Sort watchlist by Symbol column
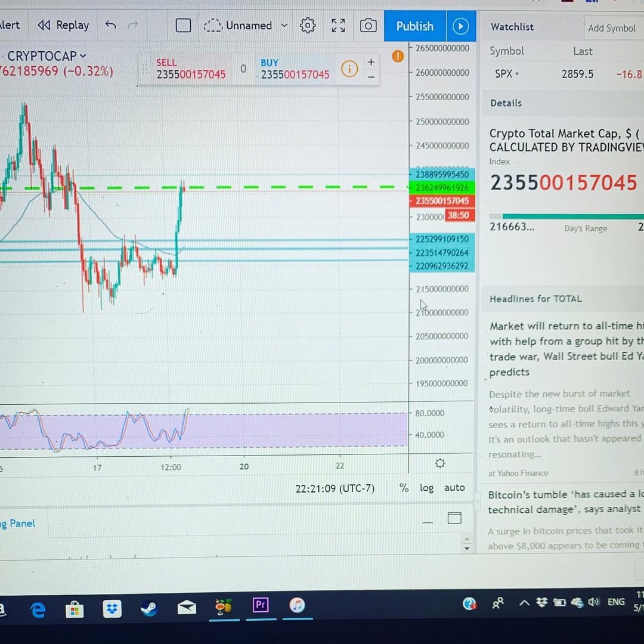This screenshot has width=644, height=644. pos(506,51)
